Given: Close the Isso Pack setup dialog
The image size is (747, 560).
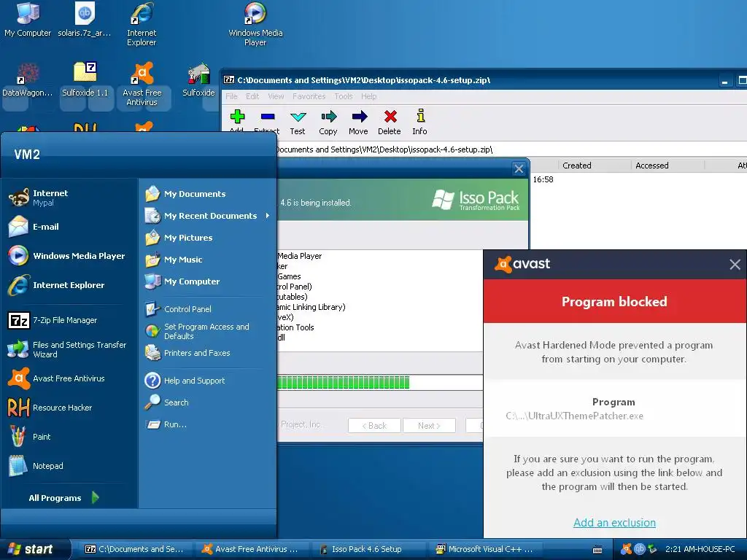Looking at the screenshot, I should click(519, 168).
